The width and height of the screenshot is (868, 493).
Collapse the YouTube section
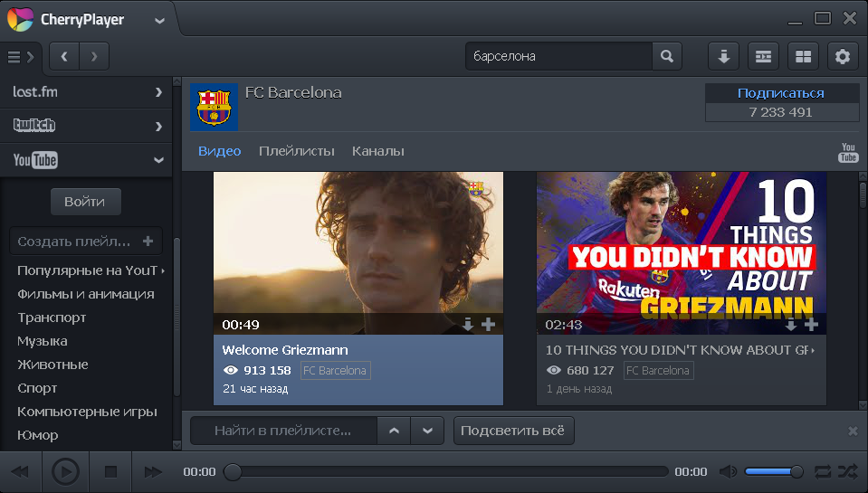coord(86,160)
